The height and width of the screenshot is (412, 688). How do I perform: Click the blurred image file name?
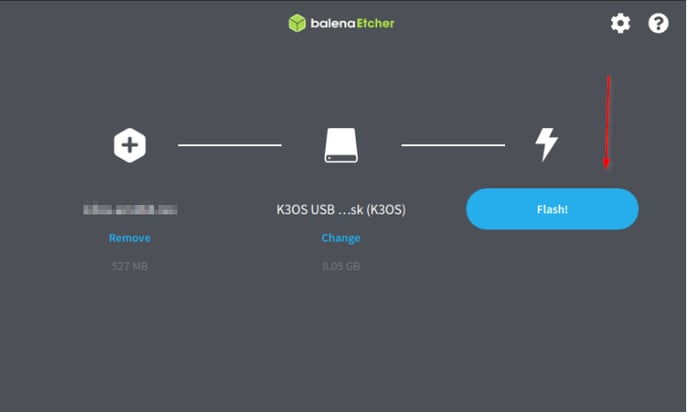(x=130, y=209)
